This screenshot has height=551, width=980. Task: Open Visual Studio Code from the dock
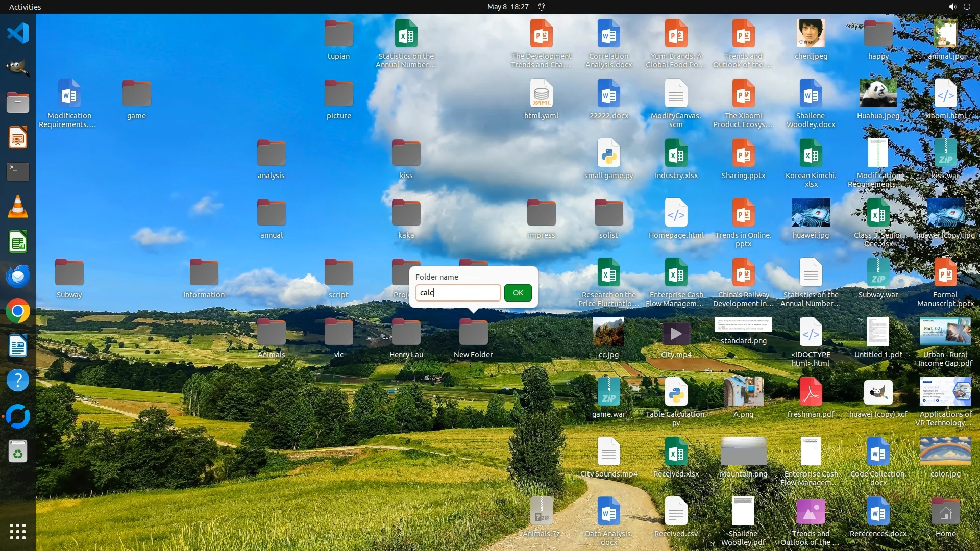pyautogui.click(x=18, y=34)
